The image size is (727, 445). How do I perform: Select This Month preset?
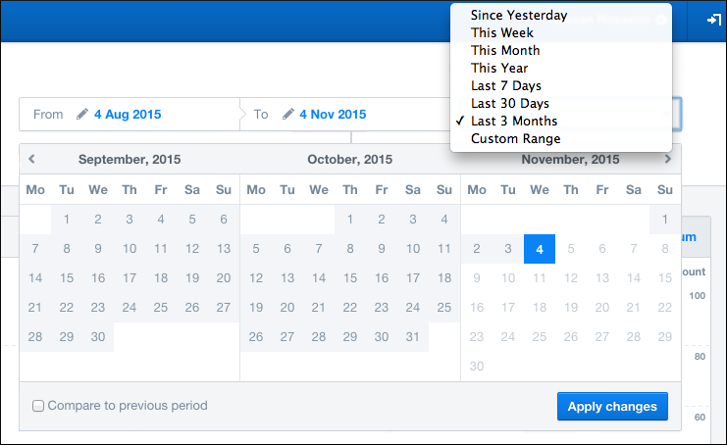pyautogui.click(x=505, y=51)
